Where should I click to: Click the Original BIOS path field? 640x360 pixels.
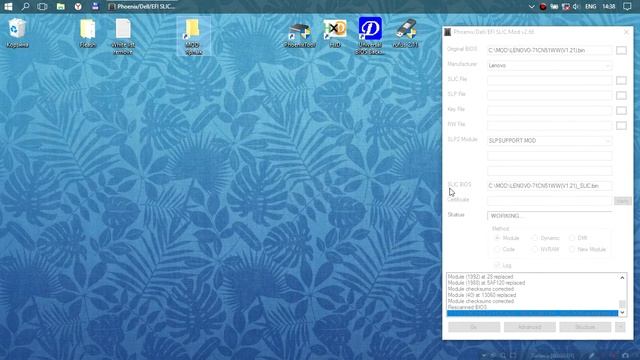tap(549, 50)
